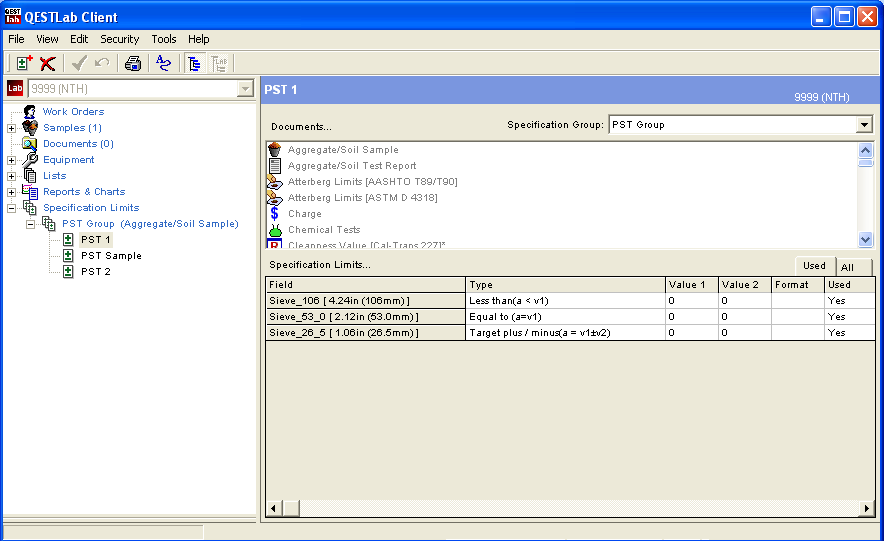This screenshot has width=884, height=541.
Task: Open the Security menu
Action: click(119, 39)
